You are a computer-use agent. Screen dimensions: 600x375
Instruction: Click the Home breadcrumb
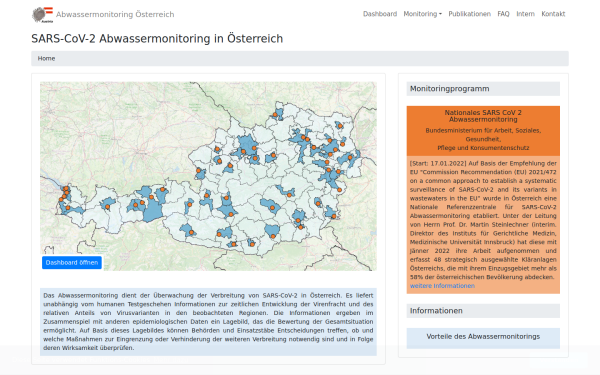tap(46, 59)
